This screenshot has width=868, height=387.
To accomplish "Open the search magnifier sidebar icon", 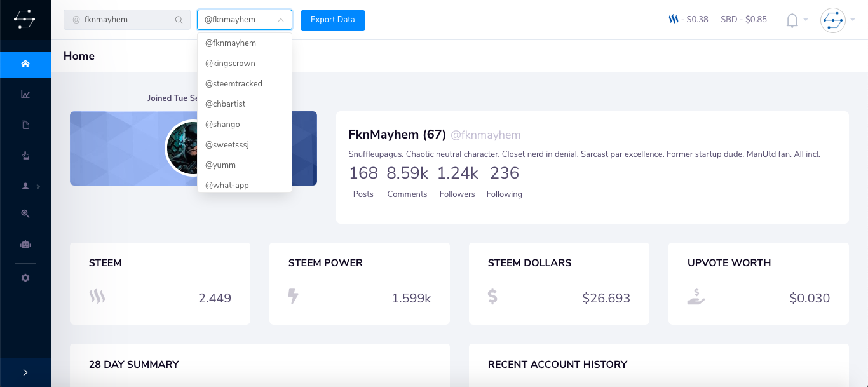I will 25,214.
